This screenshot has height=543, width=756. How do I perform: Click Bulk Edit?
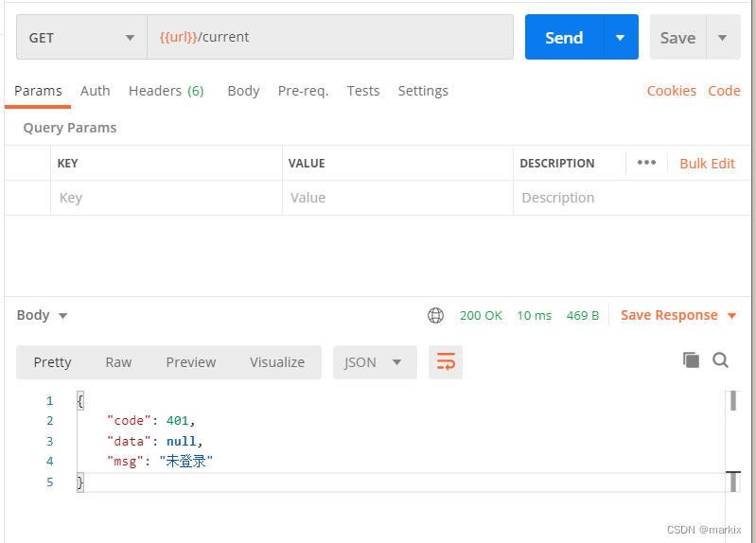coord(707,164)
